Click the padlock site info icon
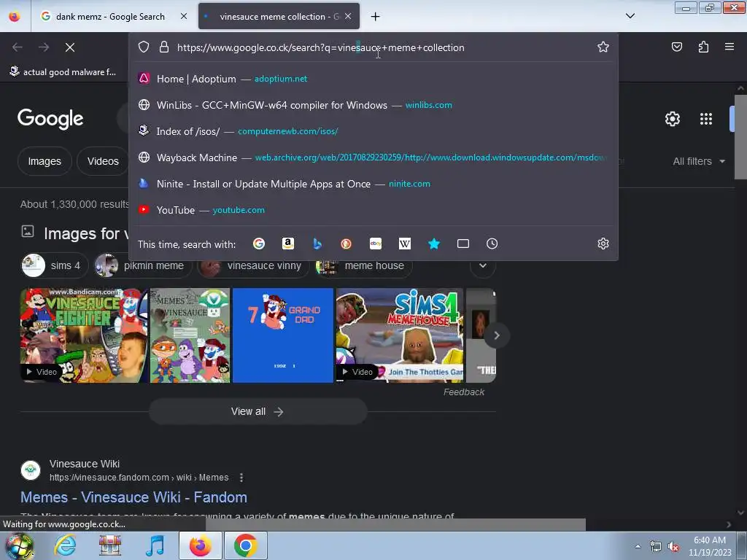Viewport: 747px width, 560px height. pos(164,47)
